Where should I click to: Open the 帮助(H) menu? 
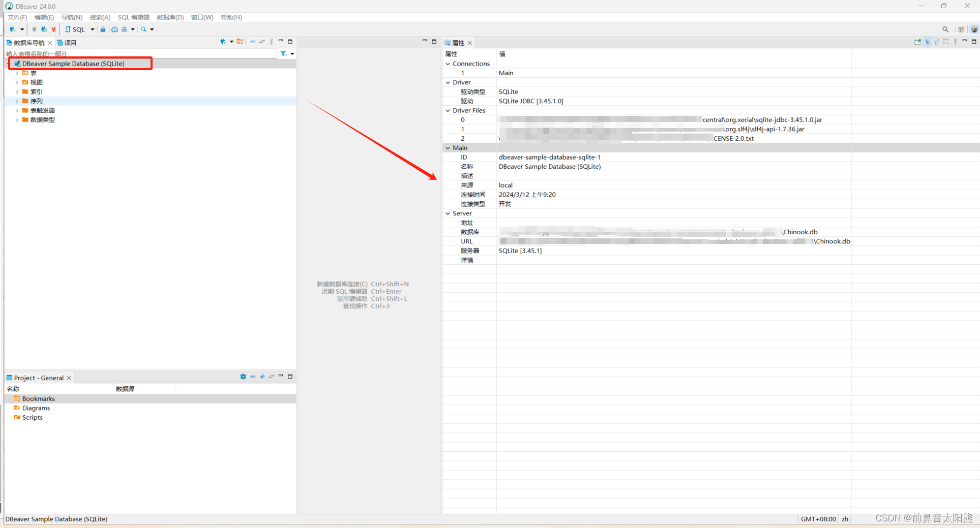231,17
